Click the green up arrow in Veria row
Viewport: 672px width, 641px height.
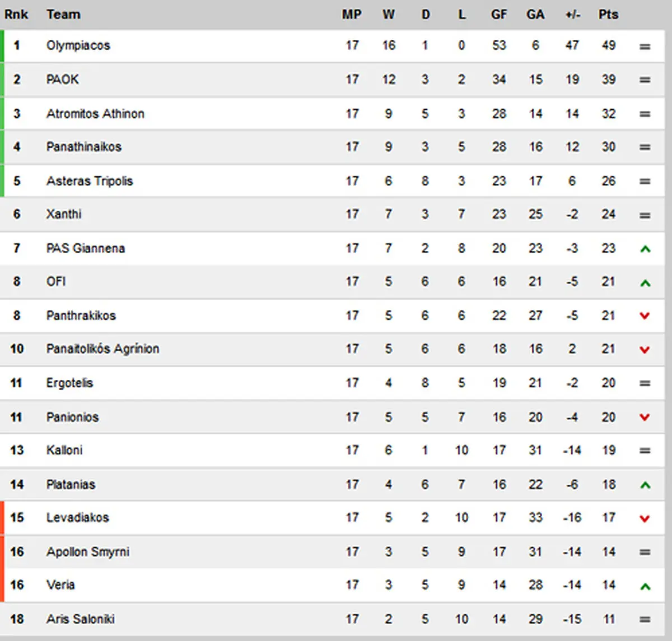[x=645, y=586]
